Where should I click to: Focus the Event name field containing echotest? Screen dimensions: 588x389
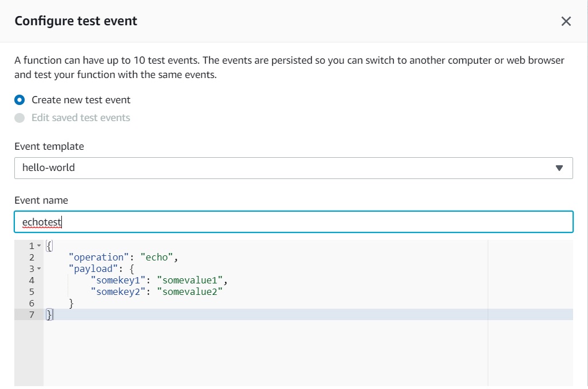(x=293, y=222)
